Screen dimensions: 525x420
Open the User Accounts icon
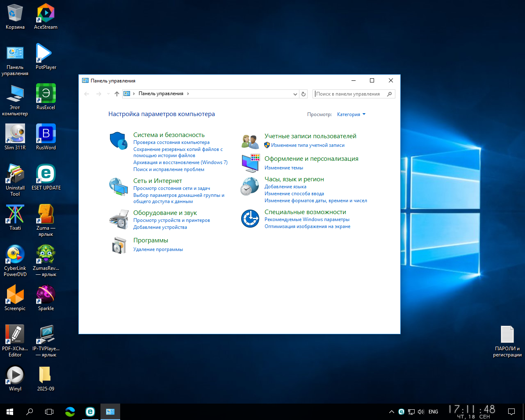point(250,142)
